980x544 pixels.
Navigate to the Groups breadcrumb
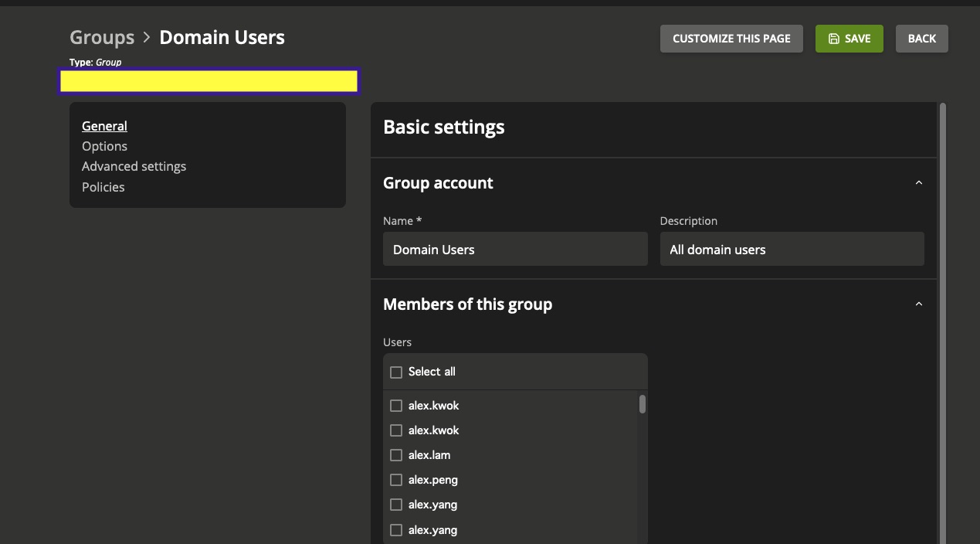(102, 37)
